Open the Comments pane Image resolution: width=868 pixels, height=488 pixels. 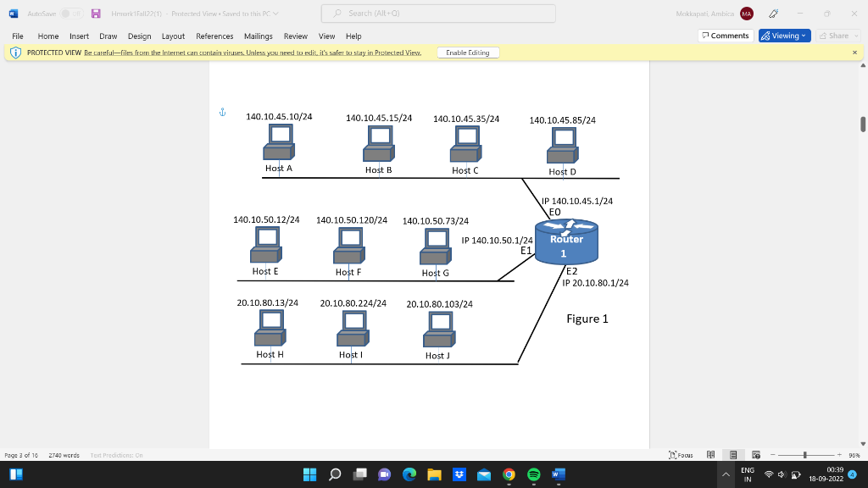point(724,36)
